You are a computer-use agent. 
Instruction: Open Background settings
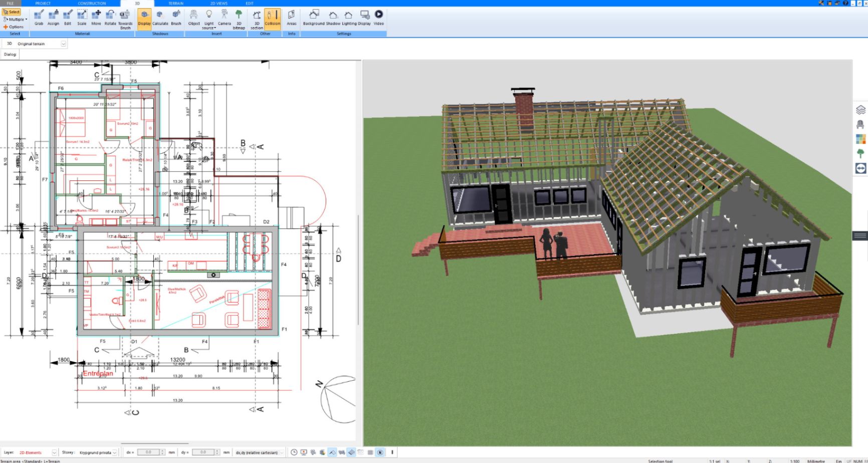314,18
